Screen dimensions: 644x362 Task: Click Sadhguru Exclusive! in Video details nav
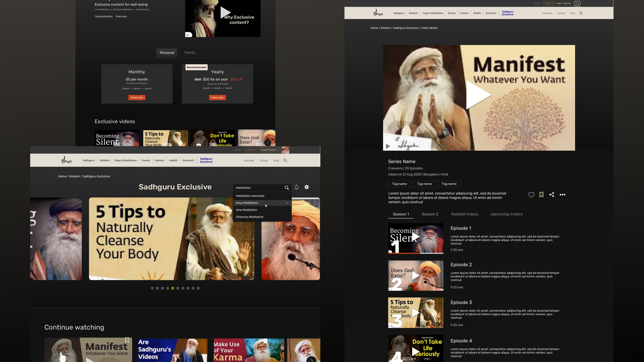click(507, 13)
